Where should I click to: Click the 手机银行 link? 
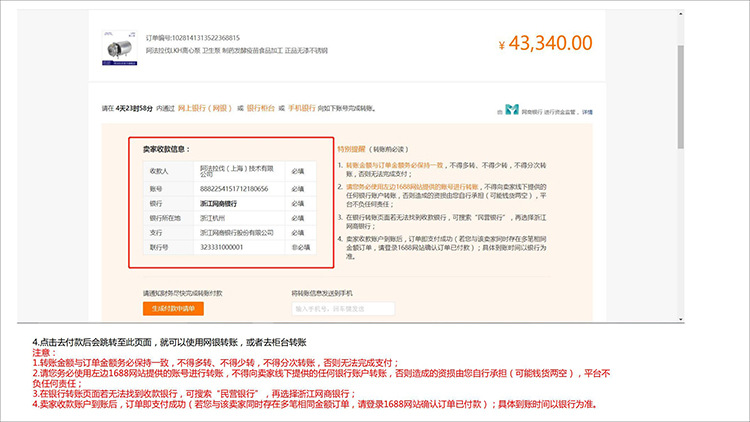click(302, 108)
